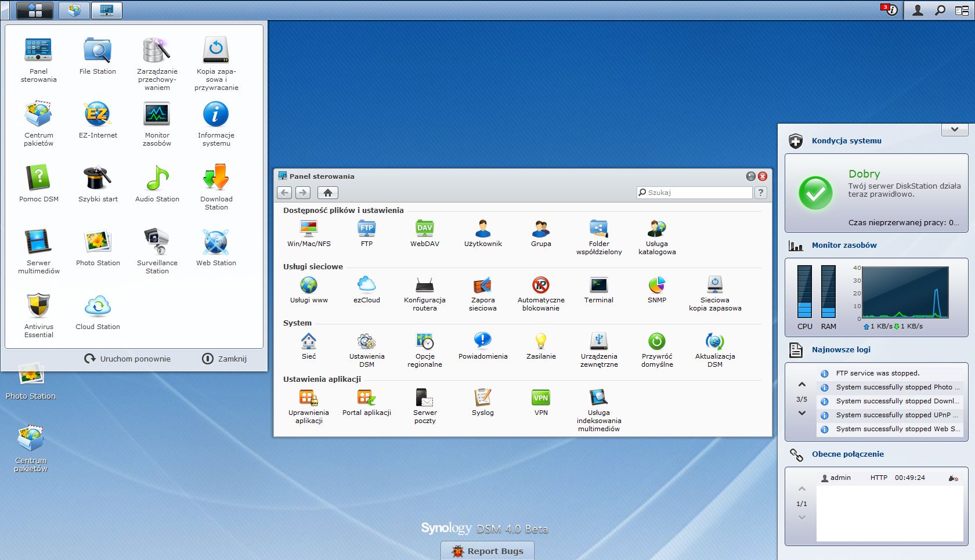Open Przywróć domyślne

coord(657,350)
